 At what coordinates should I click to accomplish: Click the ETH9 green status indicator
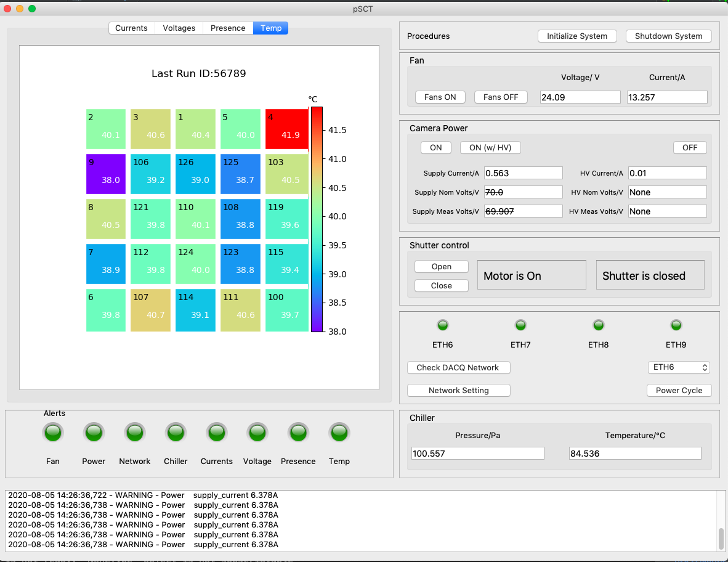(x=676, y=325)
